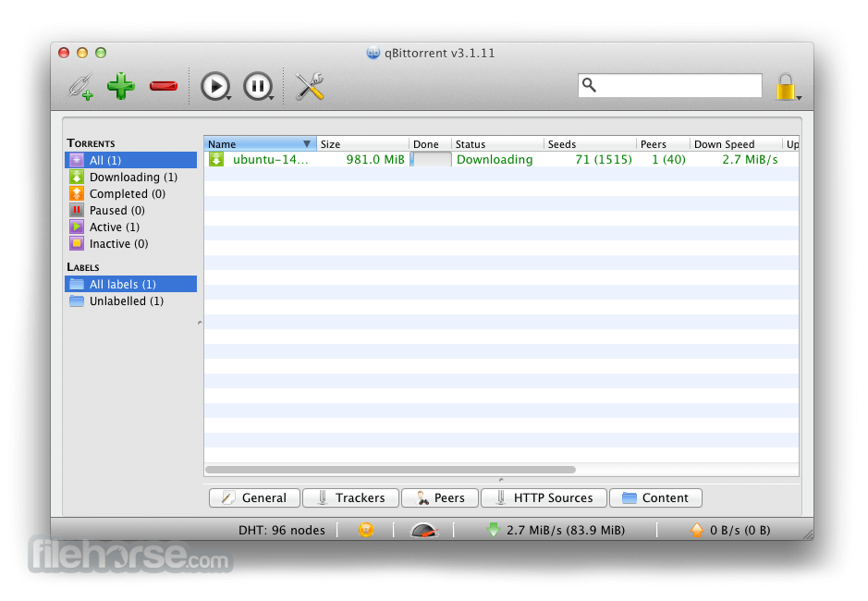
Task: Show Completed (0) torrents
Action: pyautogui.click(x=130, y=193)
